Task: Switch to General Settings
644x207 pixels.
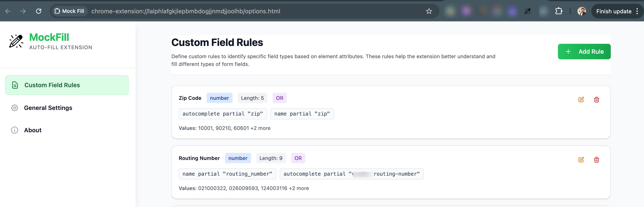Action: click(48, 108)
